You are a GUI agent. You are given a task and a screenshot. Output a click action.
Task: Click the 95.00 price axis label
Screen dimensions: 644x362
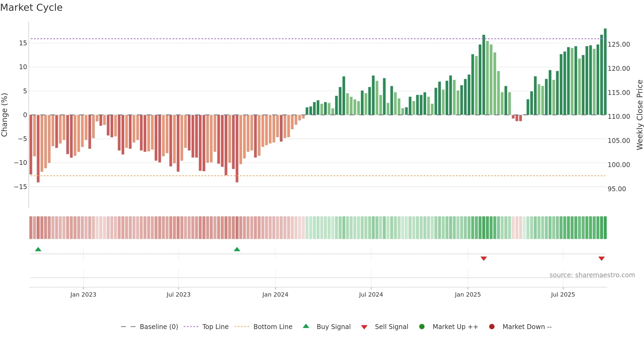click(x=617, y=189)
